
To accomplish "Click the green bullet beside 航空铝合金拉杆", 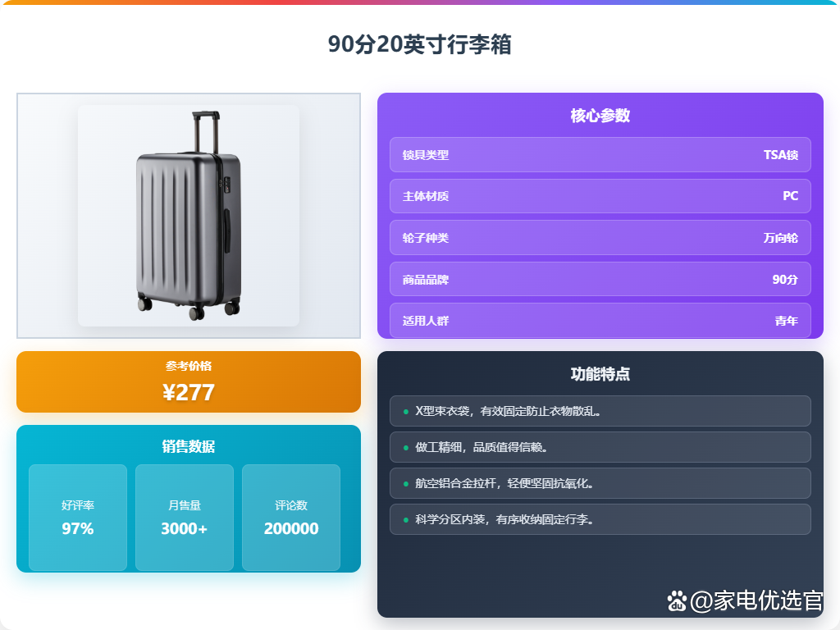I will click(405, 484).
